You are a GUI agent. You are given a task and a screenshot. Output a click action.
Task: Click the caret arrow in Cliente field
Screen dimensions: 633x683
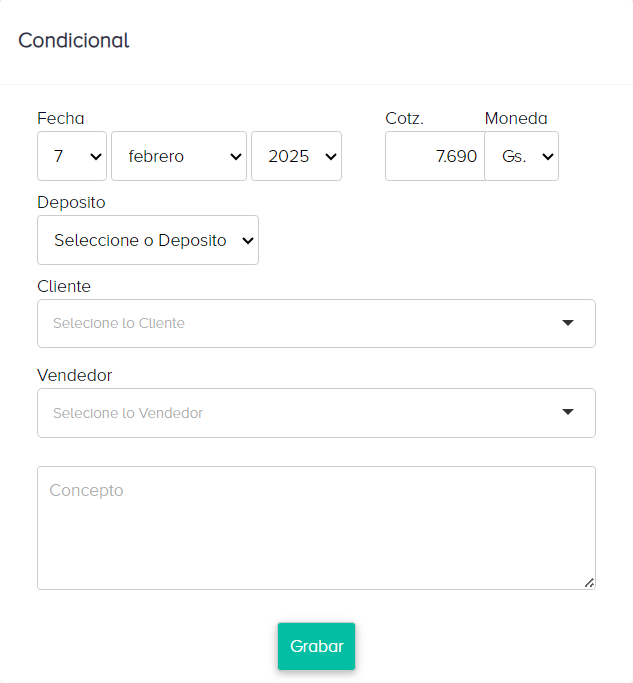point(568,323)
